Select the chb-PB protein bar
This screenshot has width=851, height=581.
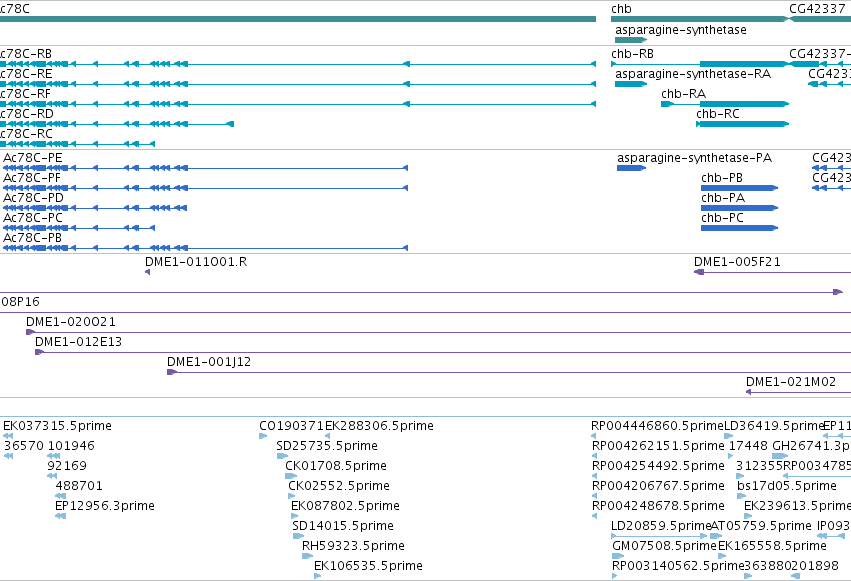point(739,188)
